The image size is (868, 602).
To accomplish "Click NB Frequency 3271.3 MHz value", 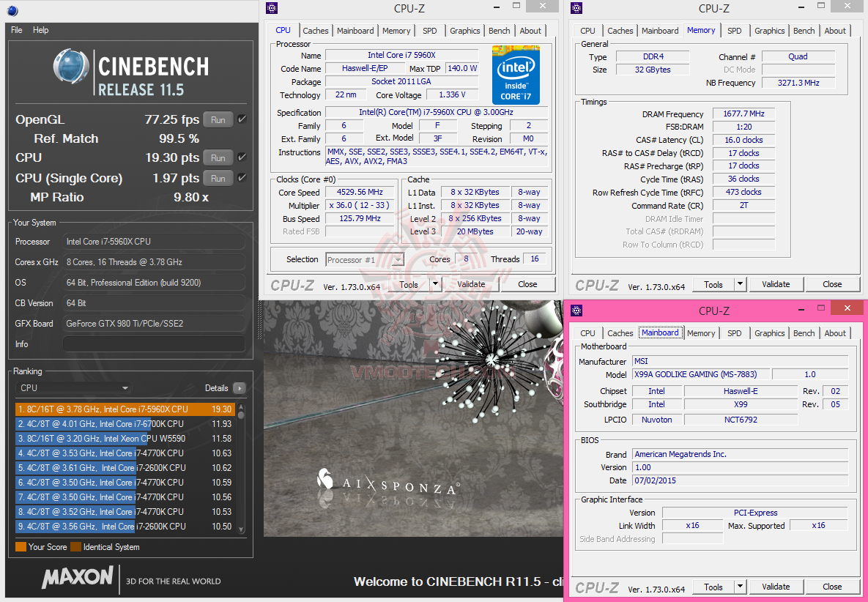I will (x=798, y=83).
